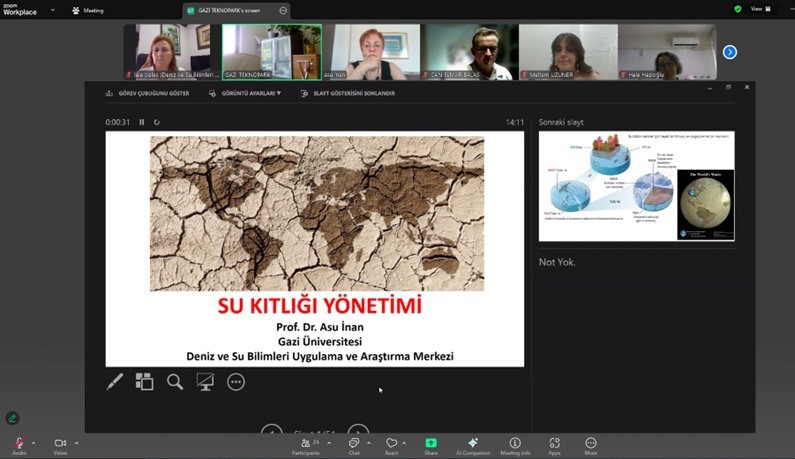The width and height of the screenshot is (795, 459).
Task: Start camera using the Video button
Action: click(60, 445)
